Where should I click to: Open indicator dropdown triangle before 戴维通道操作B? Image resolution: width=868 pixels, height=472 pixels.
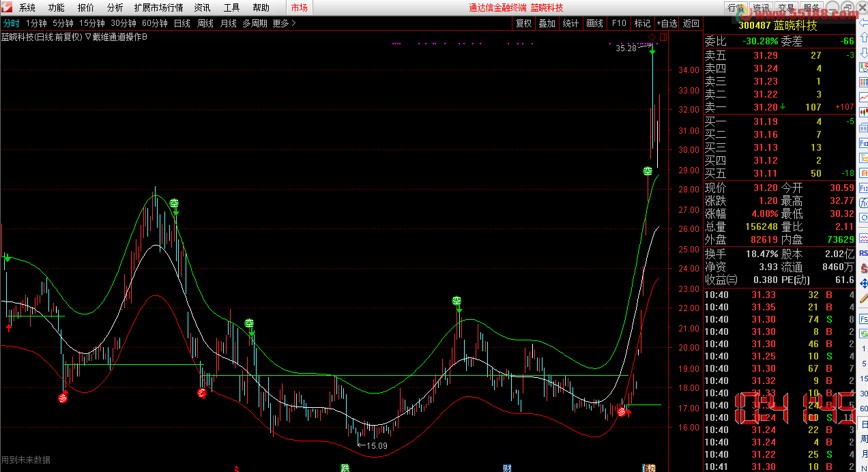click(x=88, y=37)
